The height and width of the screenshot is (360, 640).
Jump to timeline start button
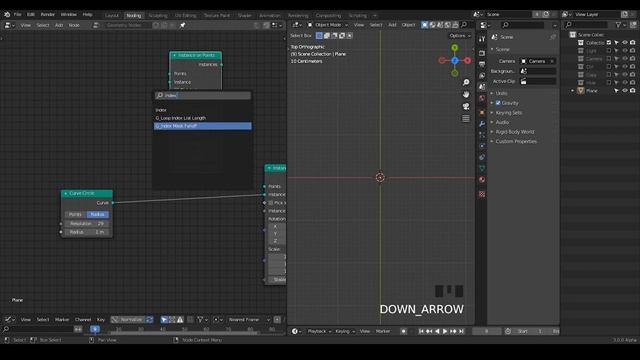tap(421, 331)
